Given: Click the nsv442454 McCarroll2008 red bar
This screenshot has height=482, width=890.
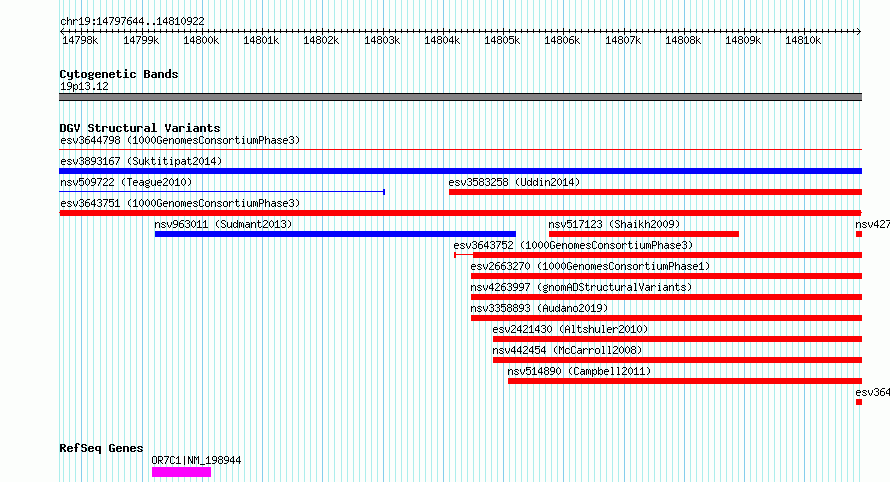Looking at the screenshot, I should [x=677, y=360].
